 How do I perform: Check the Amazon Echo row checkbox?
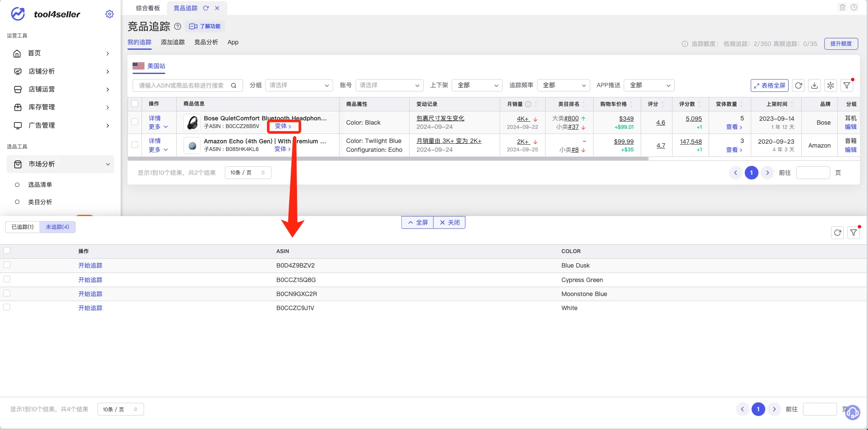(135, 145)
